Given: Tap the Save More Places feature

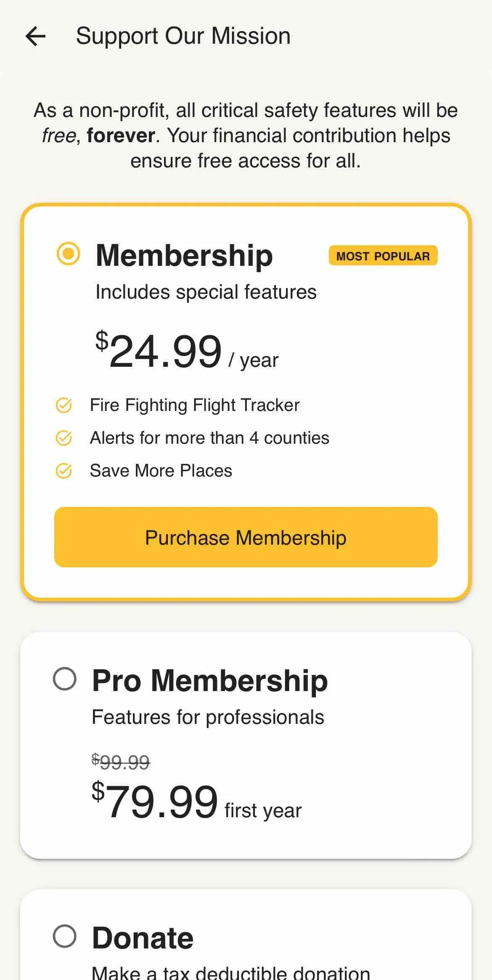Looking at the screenshot, I should coord(161,471).
